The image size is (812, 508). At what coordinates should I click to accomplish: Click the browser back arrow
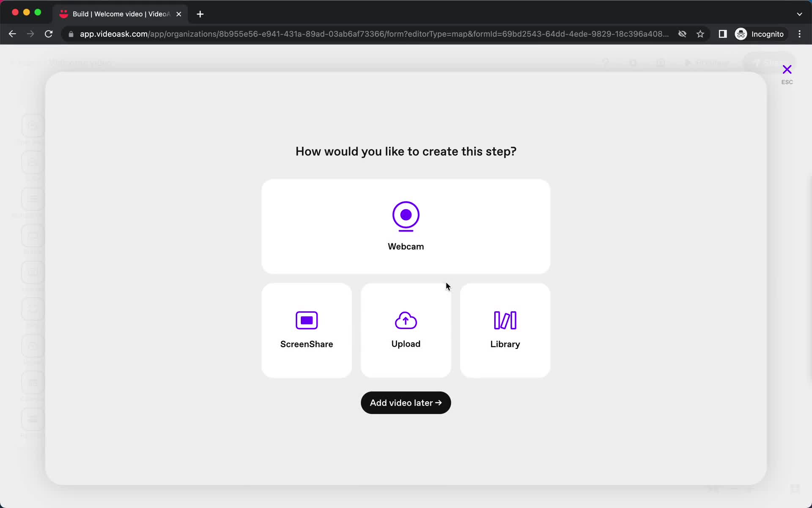12,34
